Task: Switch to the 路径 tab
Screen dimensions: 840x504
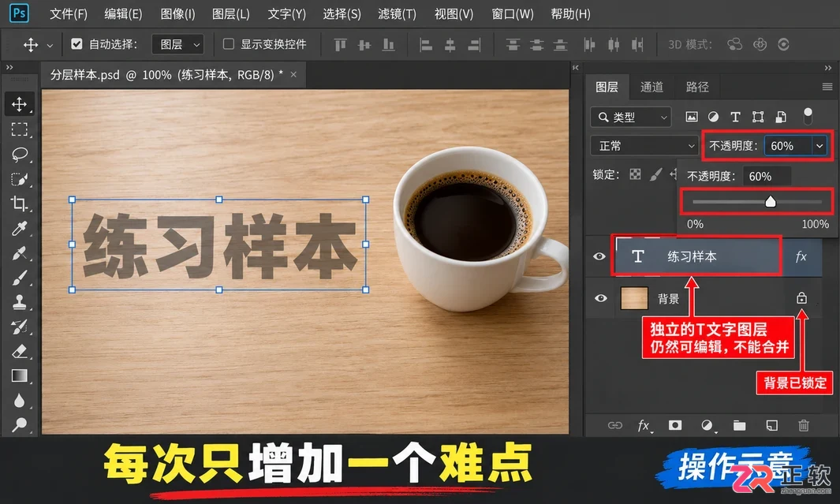Action: pos(697,87)
